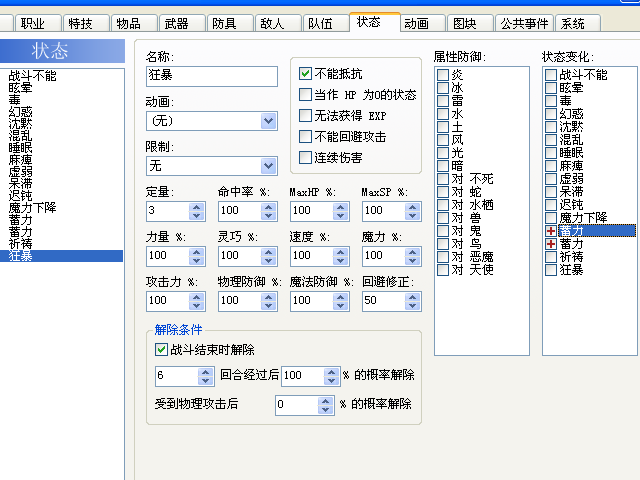Select 混乱 in the state list
This screenshot has height=480, width=640.
20,136
